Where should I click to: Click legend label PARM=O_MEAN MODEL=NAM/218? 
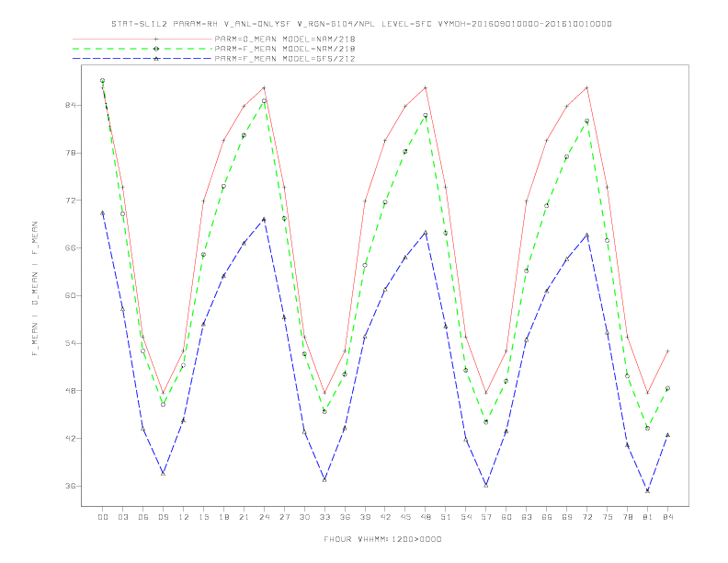[285, 39]
